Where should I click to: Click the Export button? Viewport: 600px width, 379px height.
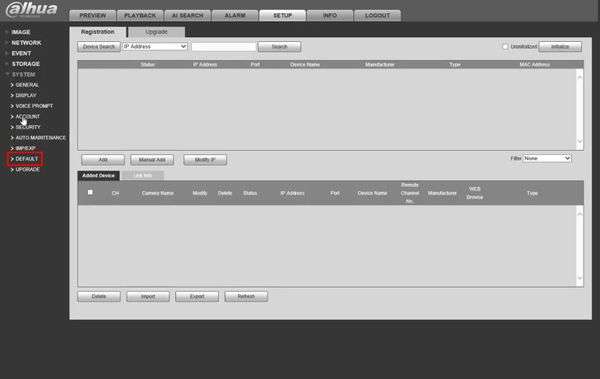pyautogui.click(x=197, y=296)
